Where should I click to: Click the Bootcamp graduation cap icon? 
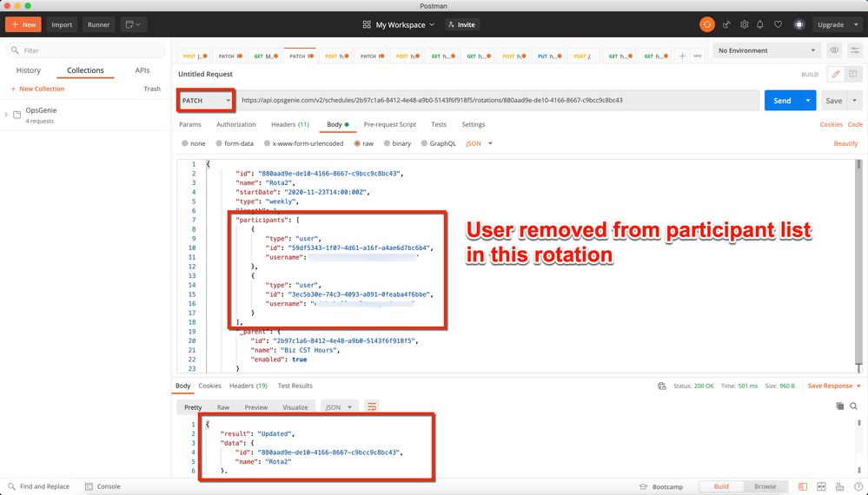point(643,486)
